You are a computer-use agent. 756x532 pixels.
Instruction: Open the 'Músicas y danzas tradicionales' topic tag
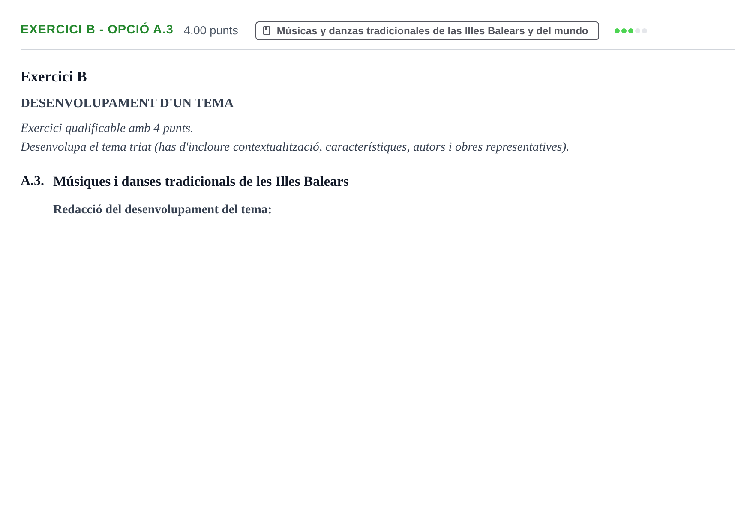[x=427, y=31]
